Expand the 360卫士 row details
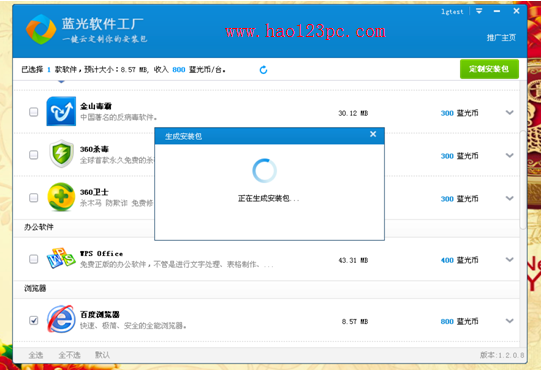Viewport: 541px width, 370px height. tap(510, 198)
